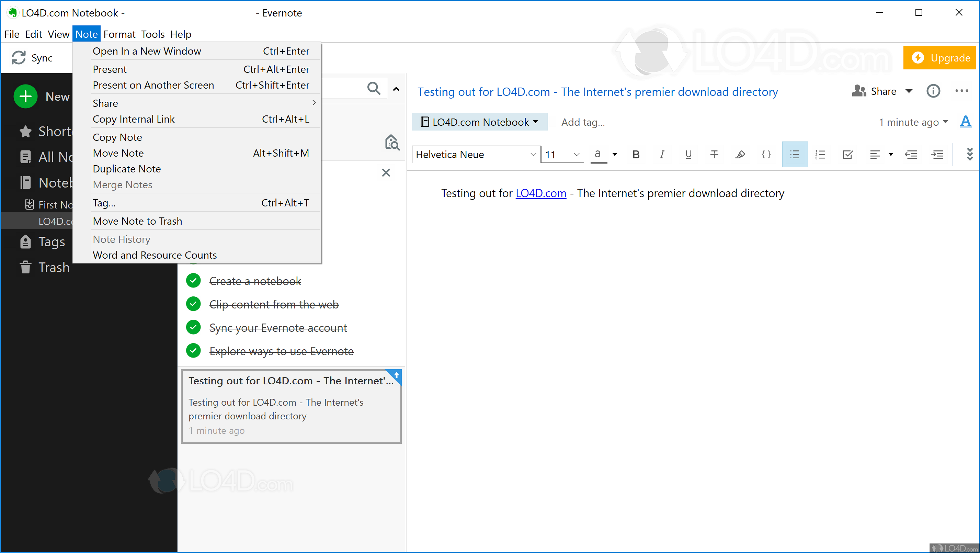
Task: Insert a checkbox into the note
Action: (847, 155)
